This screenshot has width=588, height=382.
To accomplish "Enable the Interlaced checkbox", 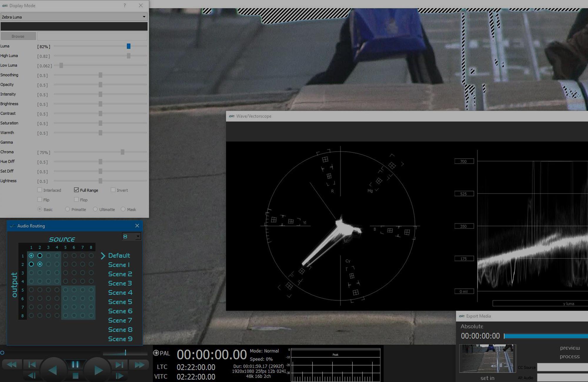I will [40, 190].
